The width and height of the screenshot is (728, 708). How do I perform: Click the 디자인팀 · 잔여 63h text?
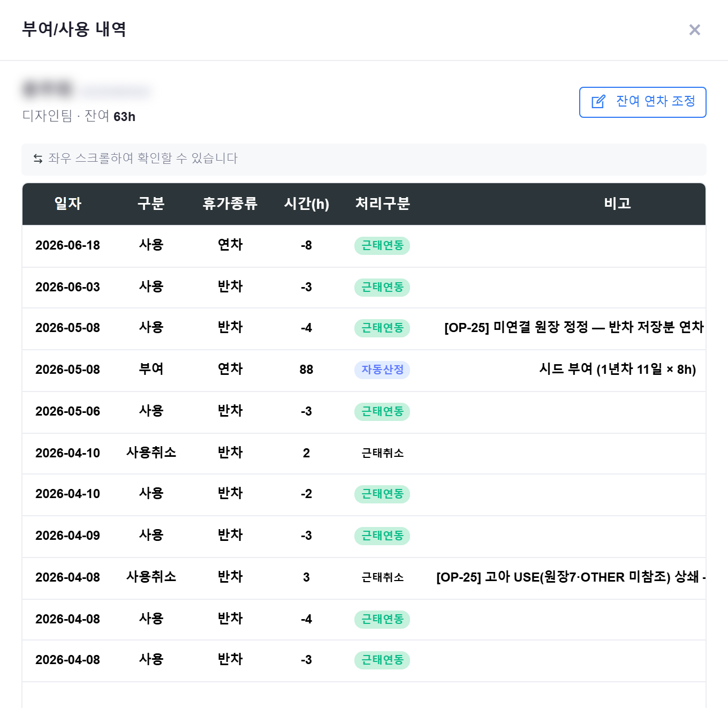pyautogui.click(x=79, y=116)
